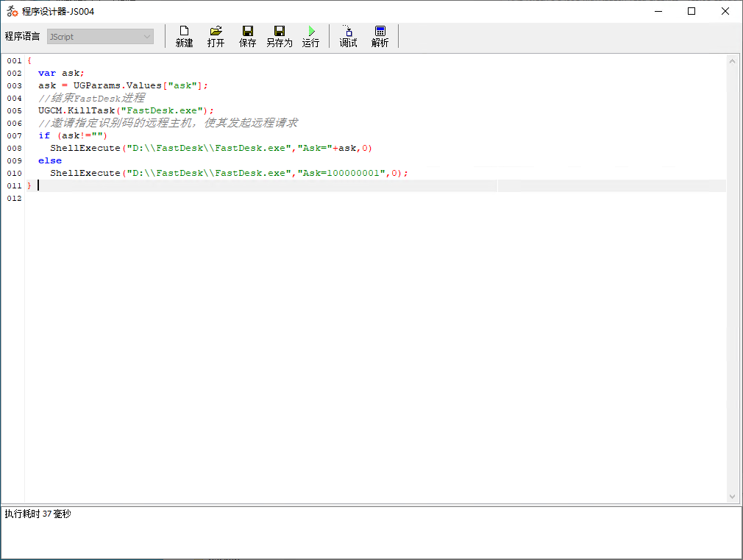Click the ShellExecute line with "Ask="+ask

(211, 148)
